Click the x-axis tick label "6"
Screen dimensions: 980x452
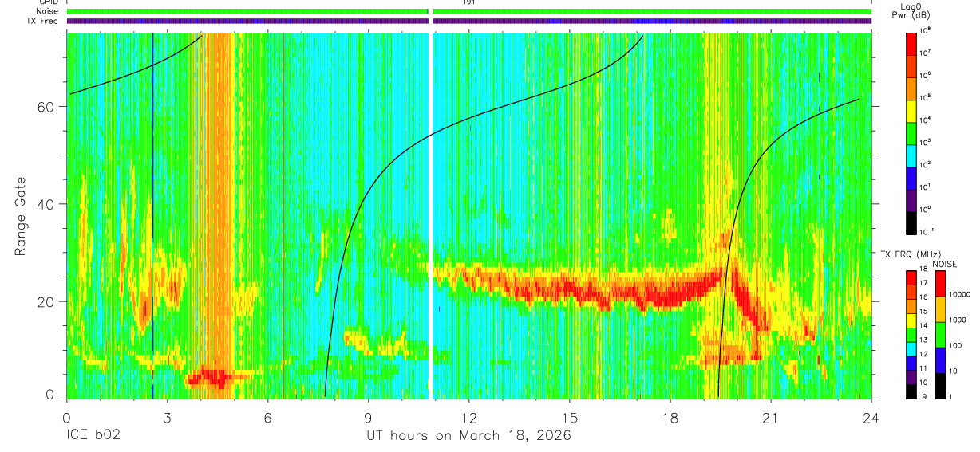(x=267, y=418)
